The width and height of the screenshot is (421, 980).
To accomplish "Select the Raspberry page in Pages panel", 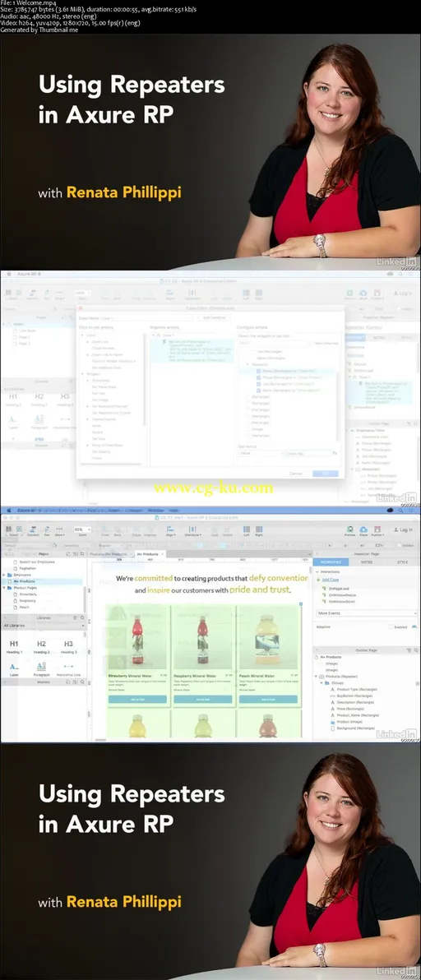I will click(28, 601).
